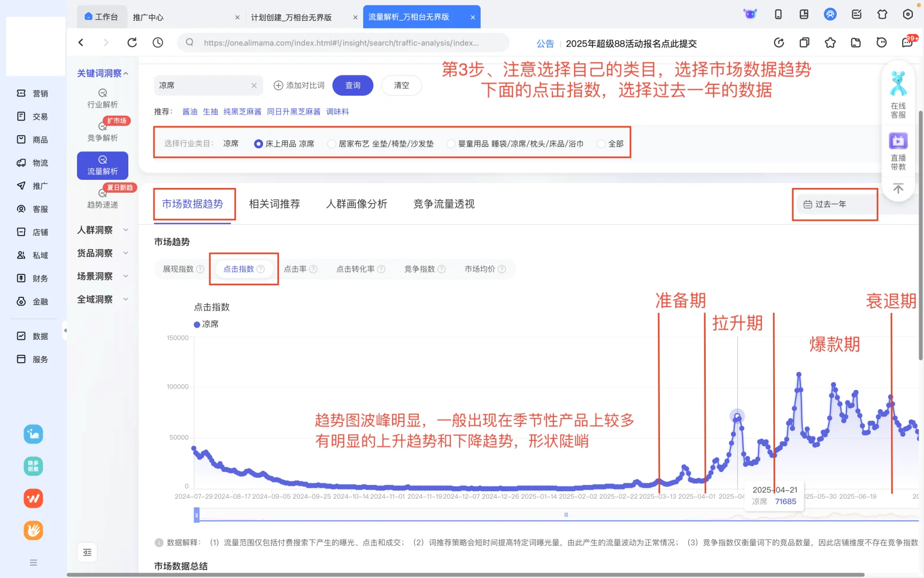Click the 查询 query button
This screenshot has height=578, width=924.
pos(353,85)
